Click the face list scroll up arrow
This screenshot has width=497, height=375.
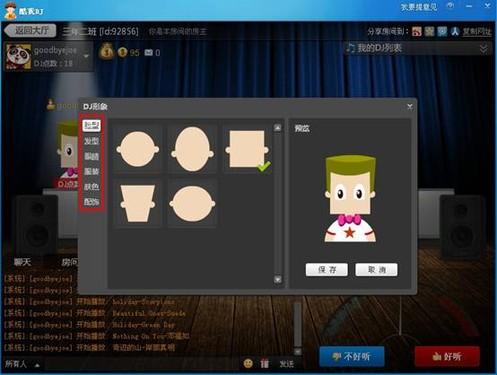coord(277,128)
